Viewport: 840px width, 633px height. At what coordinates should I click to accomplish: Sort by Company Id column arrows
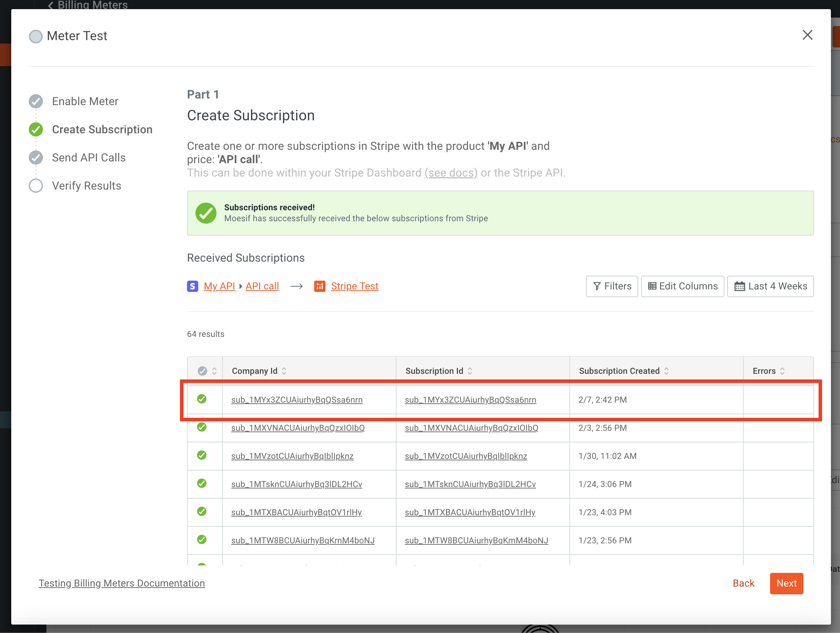(284, 371)
